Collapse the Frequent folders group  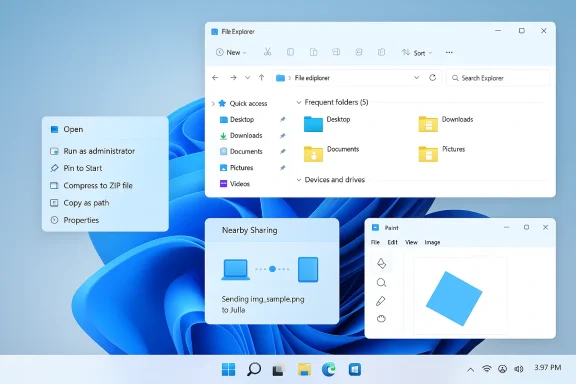tap(299, 102)
